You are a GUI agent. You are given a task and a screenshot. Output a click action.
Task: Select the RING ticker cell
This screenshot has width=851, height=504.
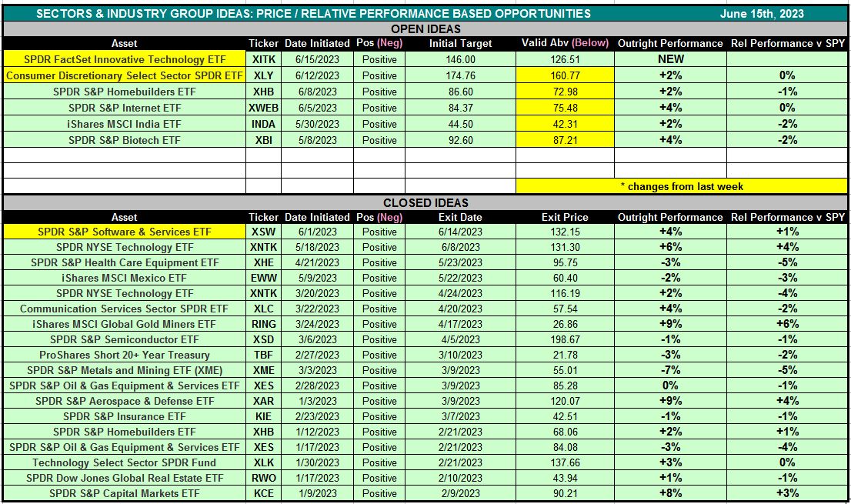263,324
